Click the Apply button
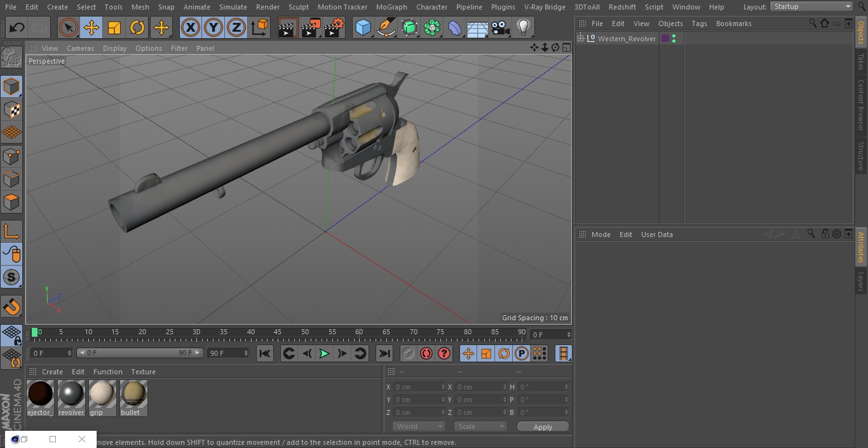Viewport: 868px width, 448px height. click(x=543, y=427)
